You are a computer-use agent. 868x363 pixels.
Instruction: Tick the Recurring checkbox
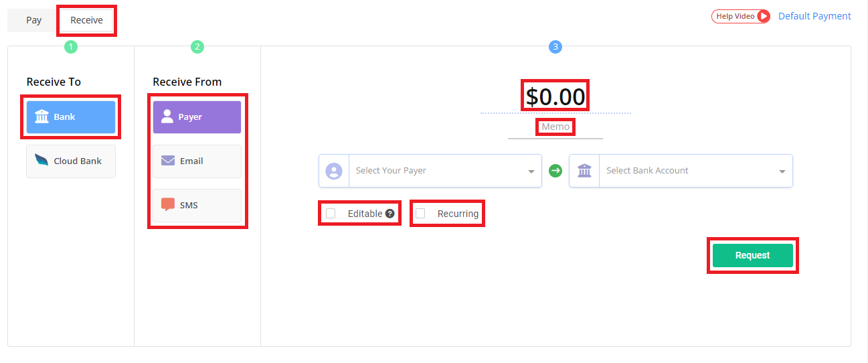click(420, 214)
